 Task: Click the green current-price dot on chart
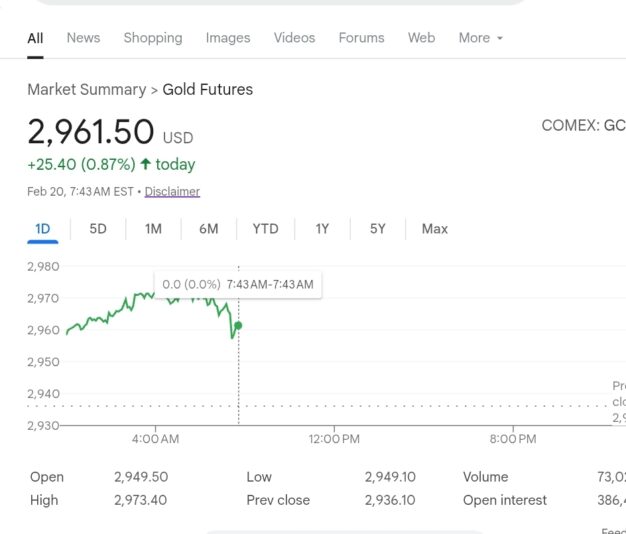pos(238,325)
